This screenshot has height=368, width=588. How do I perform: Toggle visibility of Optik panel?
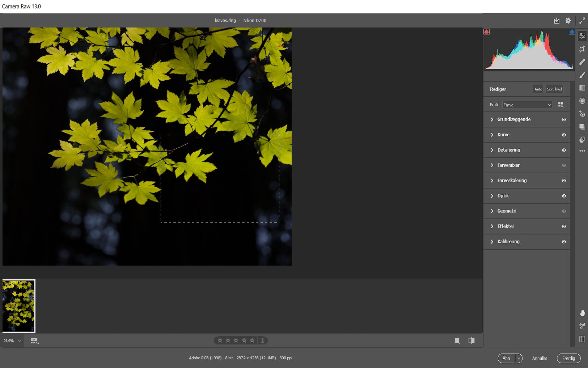tap(564, 196)
